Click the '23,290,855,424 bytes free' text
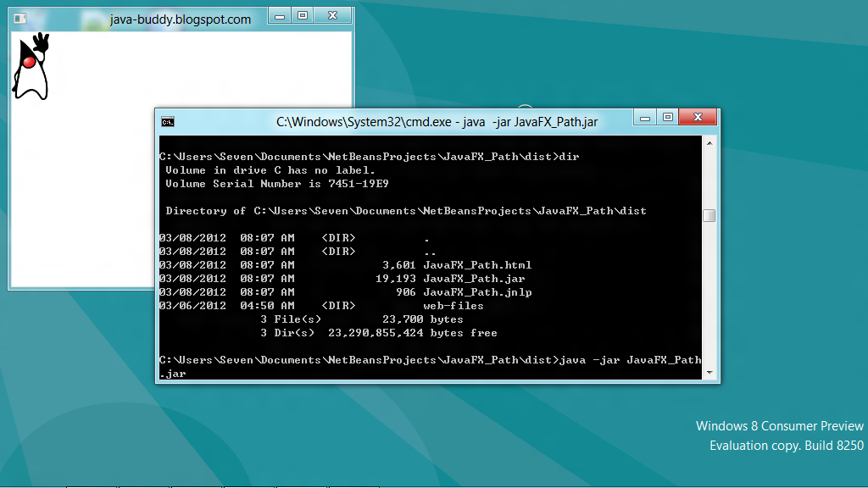The image size is (868, 488). tap(413, 333)
